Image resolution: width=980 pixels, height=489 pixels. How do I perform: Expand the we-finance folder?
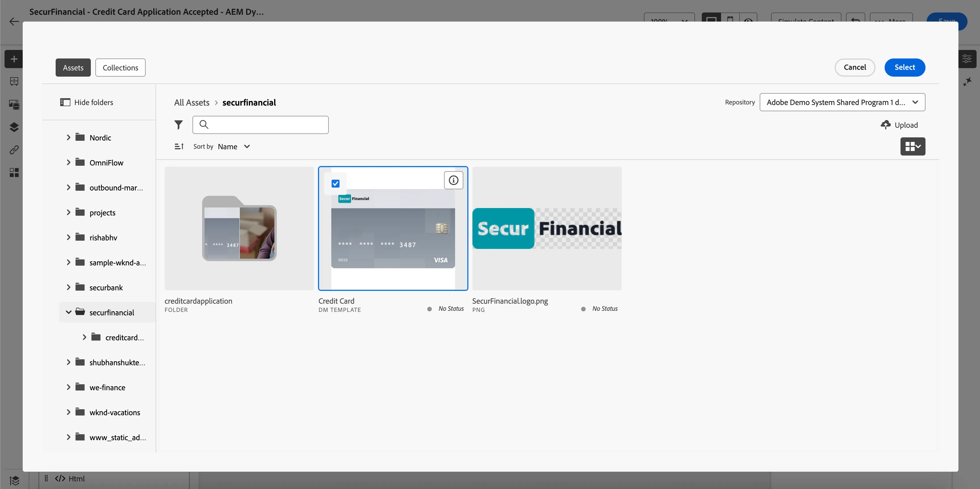tap(68, 387)
